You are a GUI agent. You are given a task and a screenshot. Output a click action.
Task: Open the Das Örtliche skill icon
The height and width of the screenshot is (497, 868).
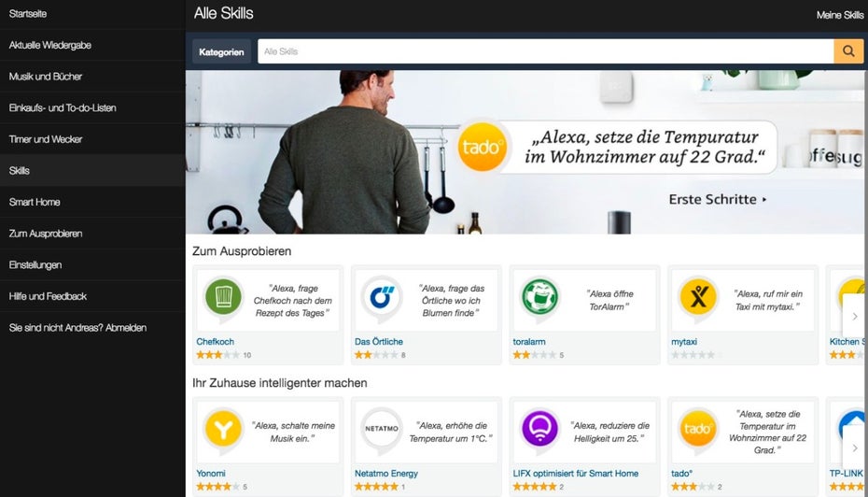pos(382,297)
